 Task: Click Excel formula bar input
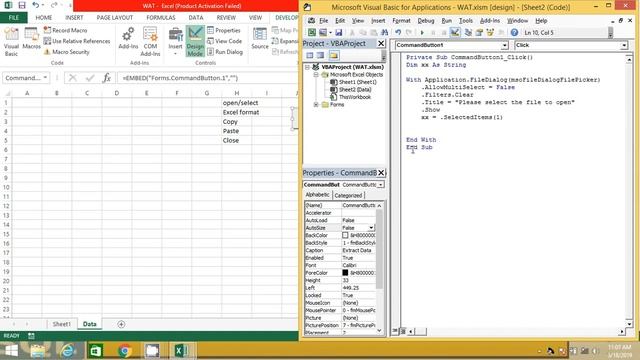(207, 78)
